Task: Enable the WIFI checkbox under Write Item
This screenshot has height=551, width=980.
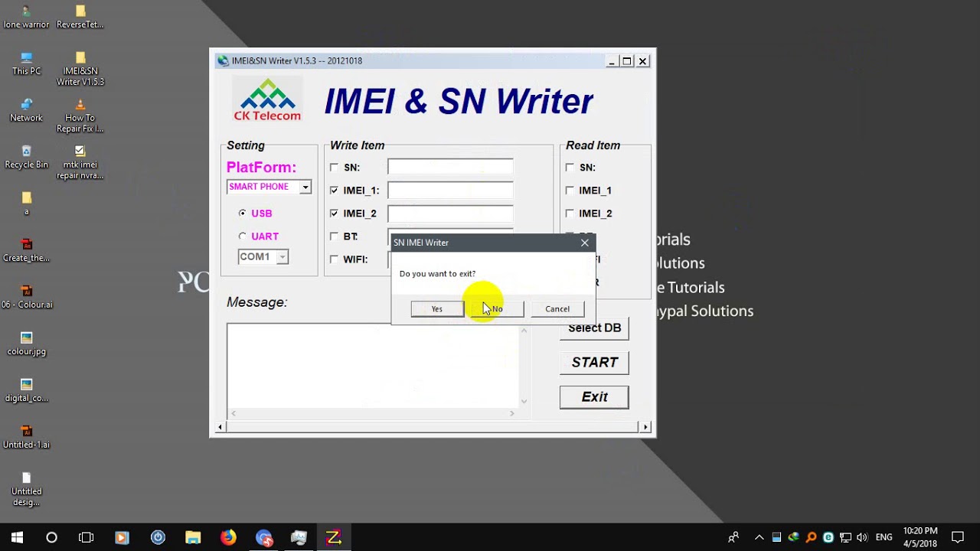Action: click(334, 259)
